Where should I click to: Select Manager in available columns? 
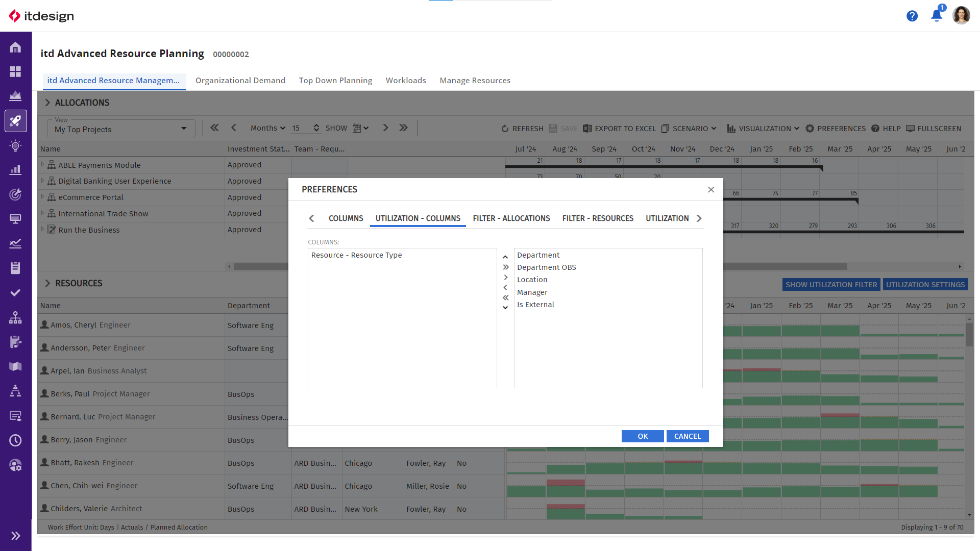click(x=608, y=292)
